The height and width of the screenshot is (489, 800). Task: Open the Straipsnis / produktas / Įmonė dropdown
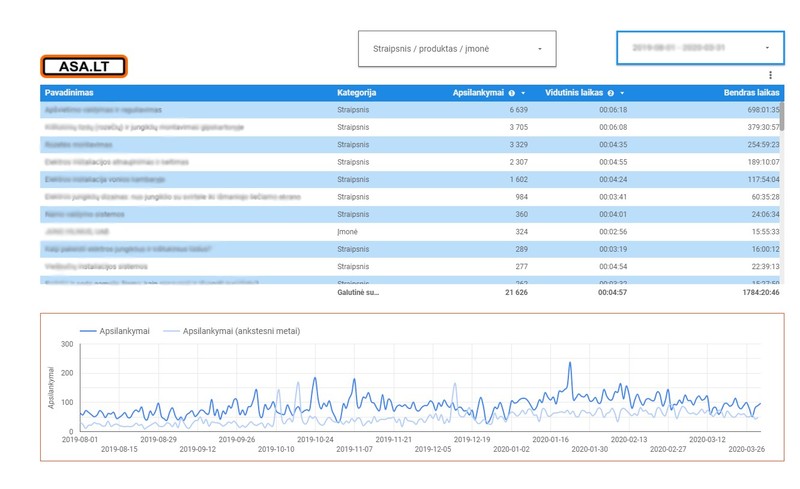click(457, 49)
